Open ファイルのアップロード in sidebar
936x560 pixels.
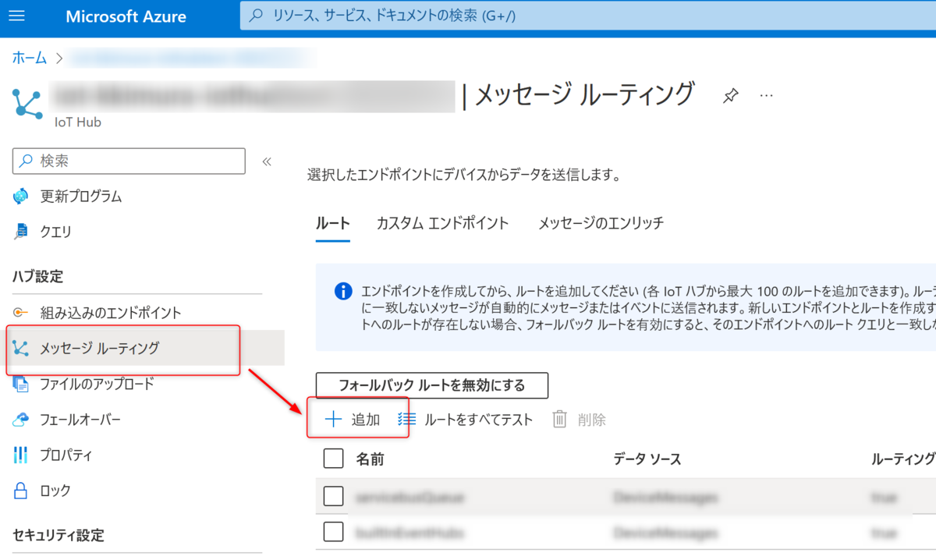97,384
